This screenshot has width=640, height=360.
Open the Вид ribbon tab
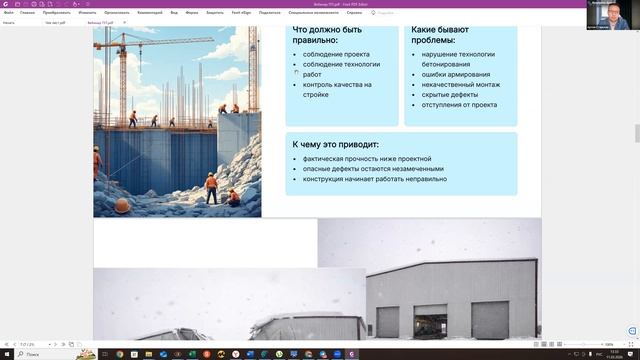tap(174, 13)
